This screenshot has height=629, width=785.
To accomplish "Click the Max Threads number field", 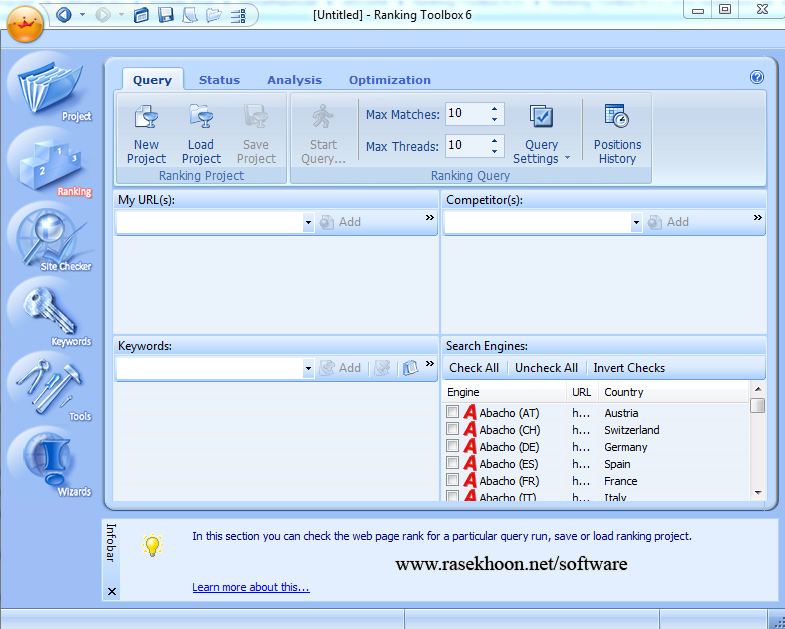I will click(x=466, y=146).
